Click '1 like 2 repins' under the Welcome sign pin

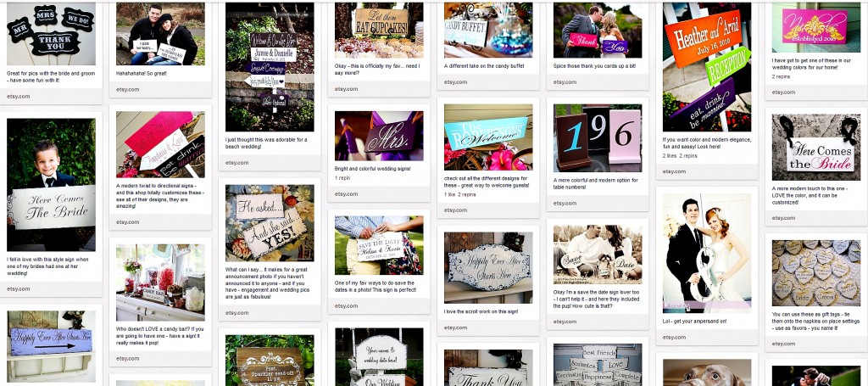(460, 195)
